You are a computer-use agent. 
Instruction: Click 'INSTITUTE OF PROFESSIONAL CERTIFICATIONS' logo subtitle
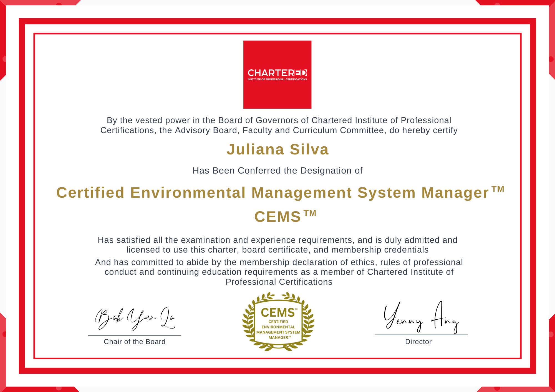(277, 79)
